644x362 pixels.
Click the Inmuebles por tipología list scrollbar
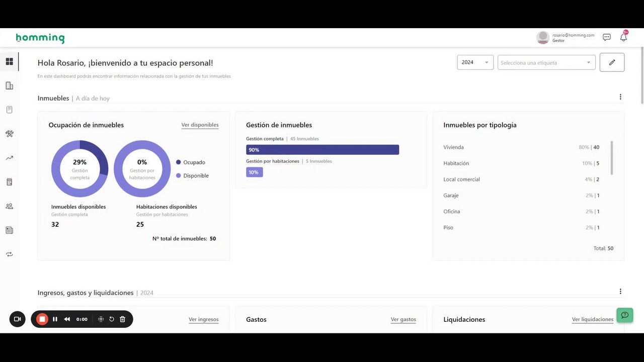click(612, 158)
